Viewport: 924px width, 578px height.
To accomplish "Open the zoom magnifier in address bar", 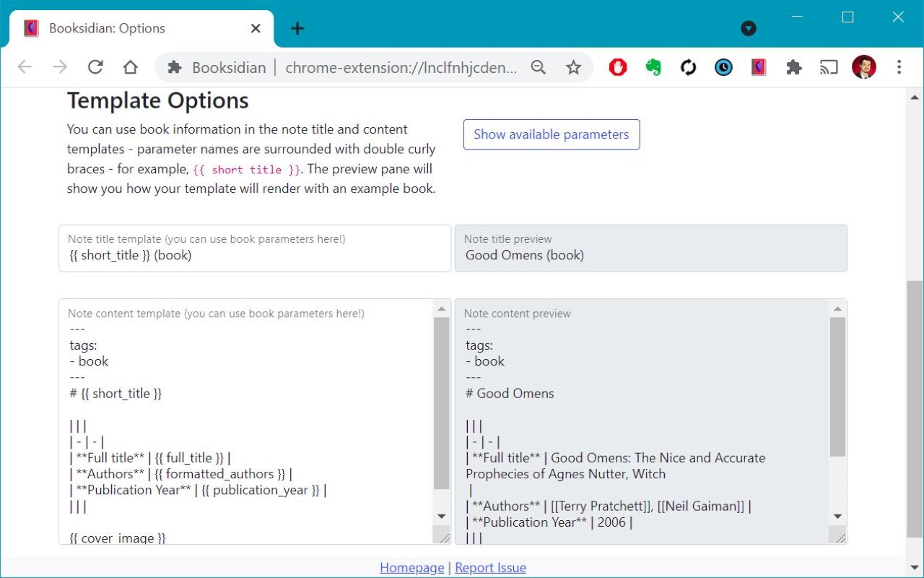I will (539, 67).
